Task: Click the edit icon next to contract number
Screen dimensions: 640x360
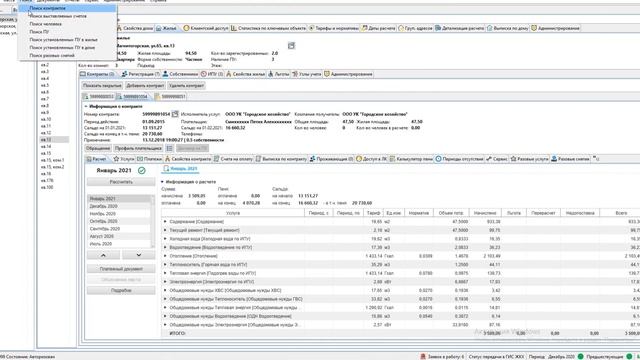Action: tap(175, 114)
